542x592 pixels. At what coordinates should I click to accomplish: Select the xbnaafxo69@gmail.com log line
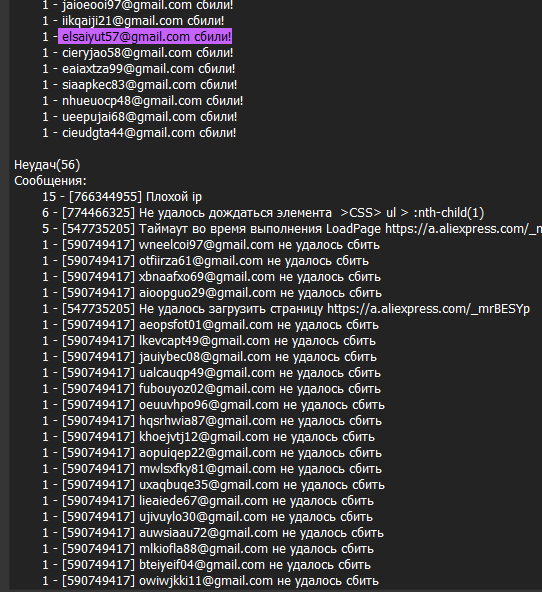tap(211, 277)
